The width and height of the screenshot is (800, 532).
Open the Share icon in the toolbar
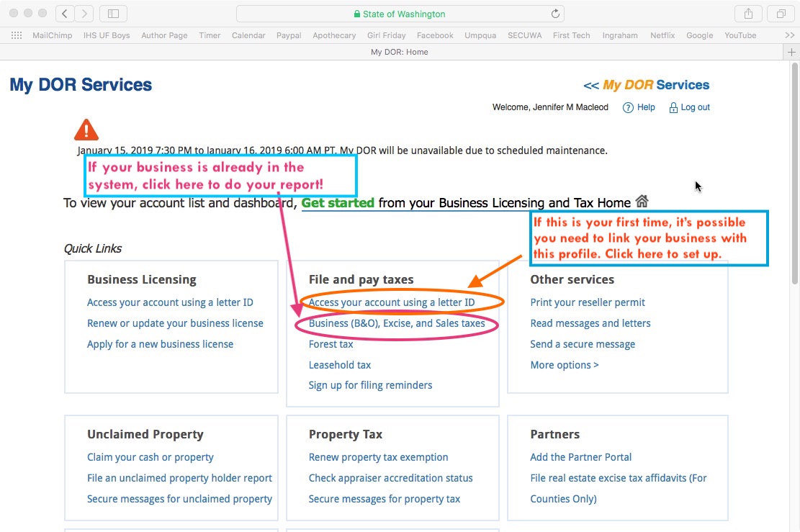point(748,14)
